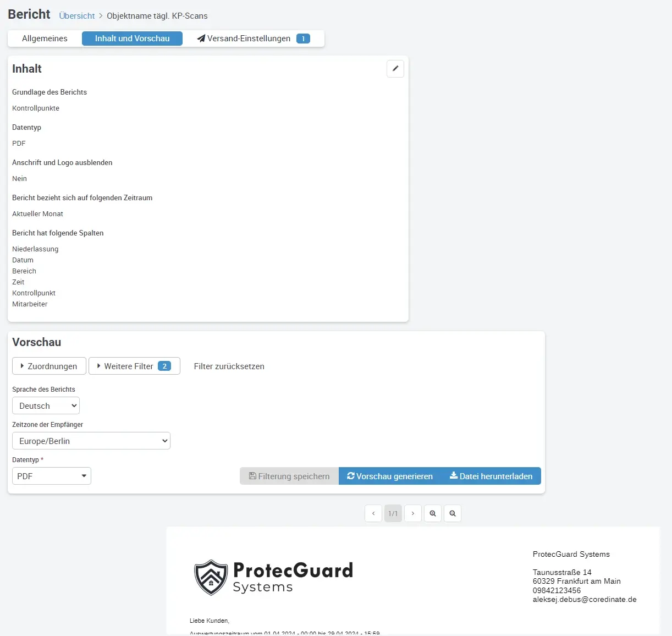Zoom out of the PDF preview
Viewport: 672px width, 636px height.
tap(453, 513)
